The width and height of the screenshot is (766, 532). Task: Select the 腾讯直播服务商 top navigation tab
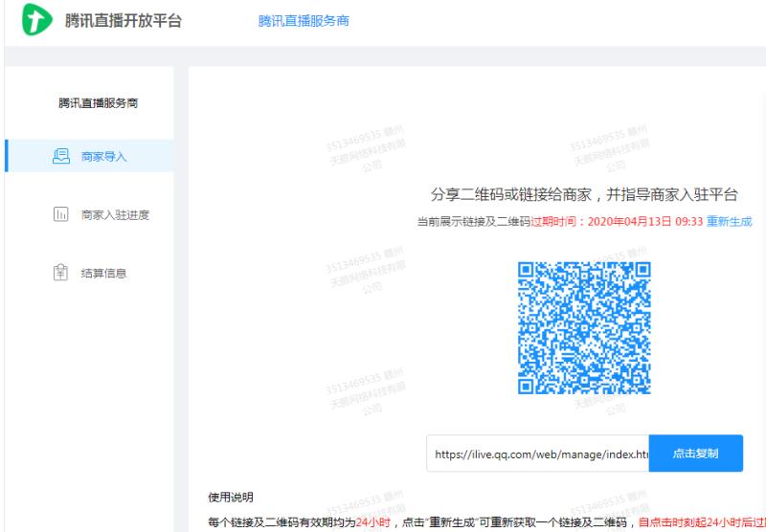pos(304,21)
